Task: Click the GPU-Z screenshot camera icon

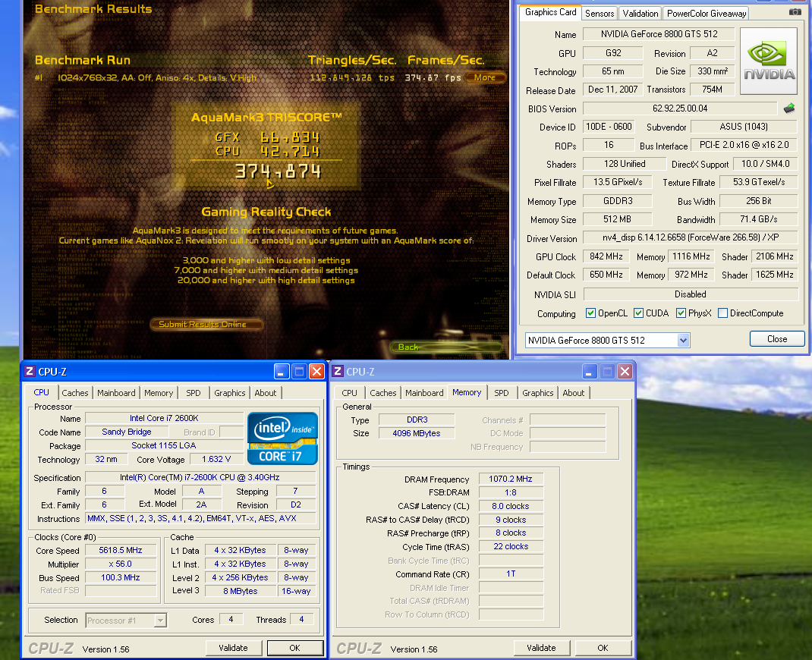Action: click(795, 12)
